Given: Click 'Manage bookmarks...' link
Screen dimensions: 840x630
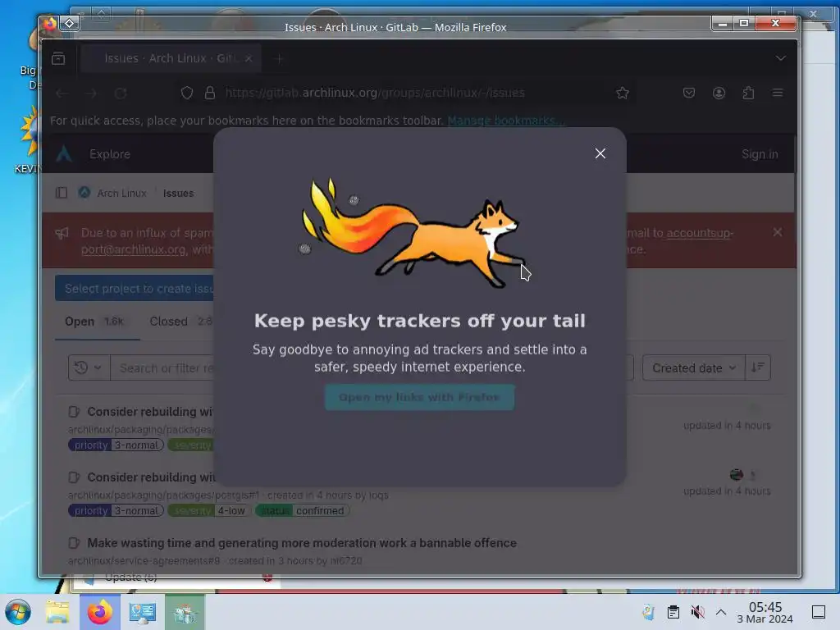Looking at the screenshot, I should tap(504, 121).
